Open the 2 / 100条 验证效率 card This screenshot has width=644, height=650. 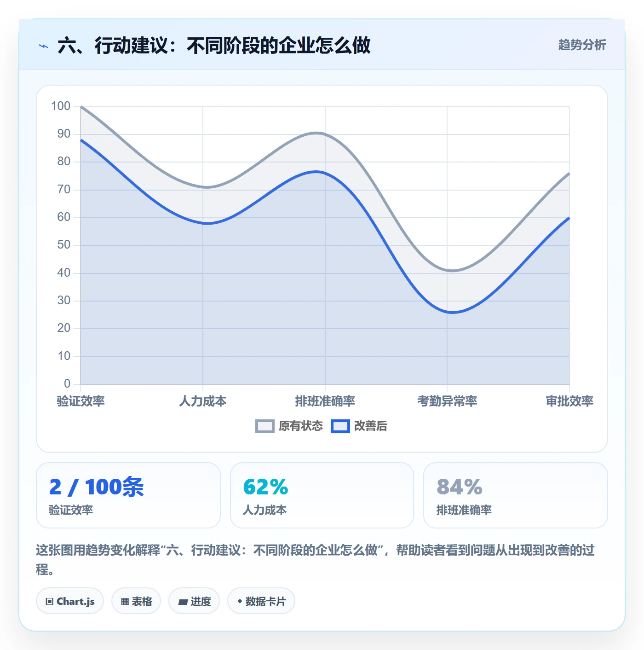pos(128,495)
